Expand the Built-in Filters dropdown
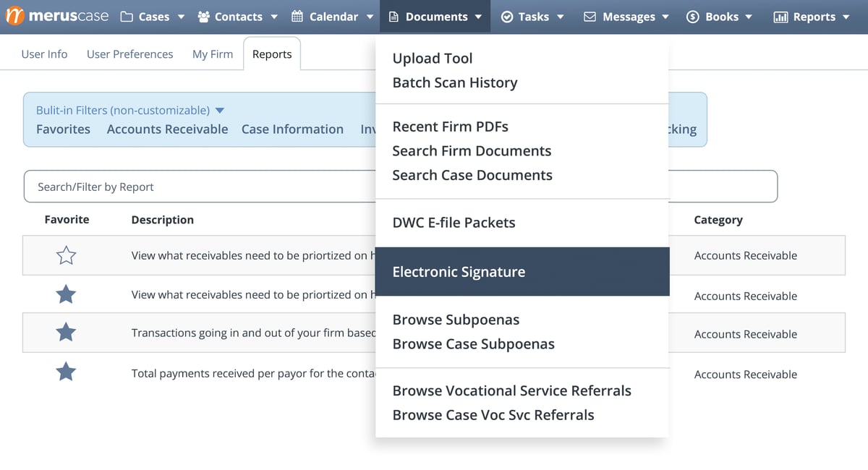Viewport: 868px width, 470px height. coord(220,110)
